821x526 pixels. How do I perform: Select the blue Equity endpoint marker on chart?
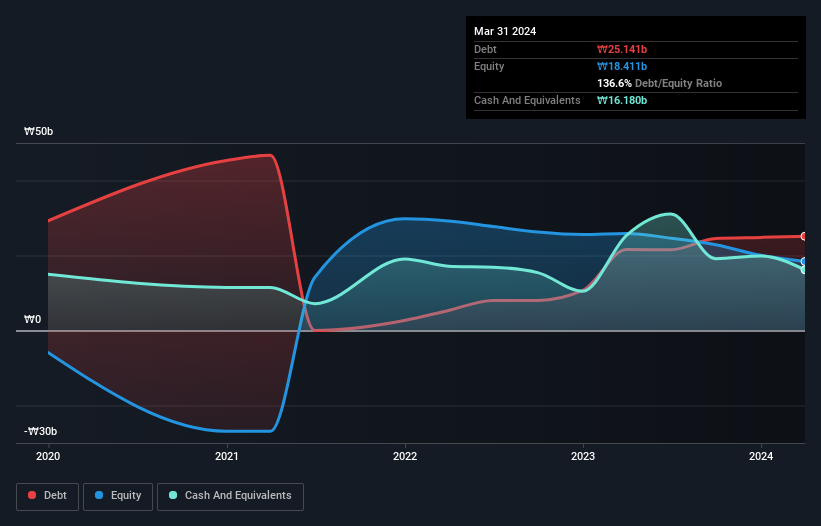coord(804,261)
